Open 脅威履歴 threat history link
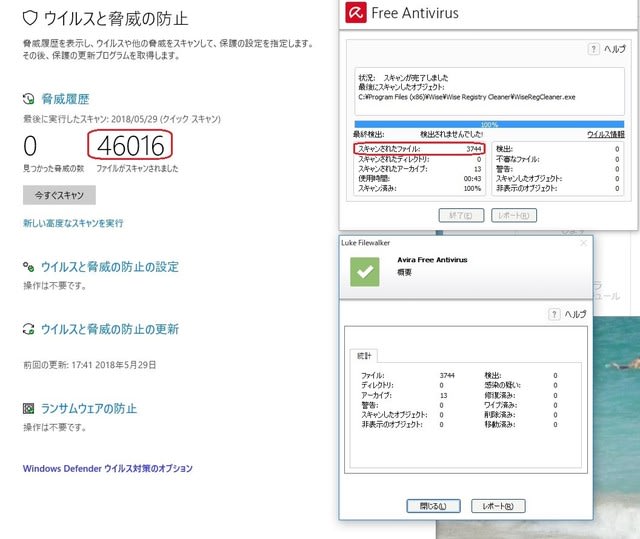The height and width of the screenshot is (539, 640). point(65,99)
